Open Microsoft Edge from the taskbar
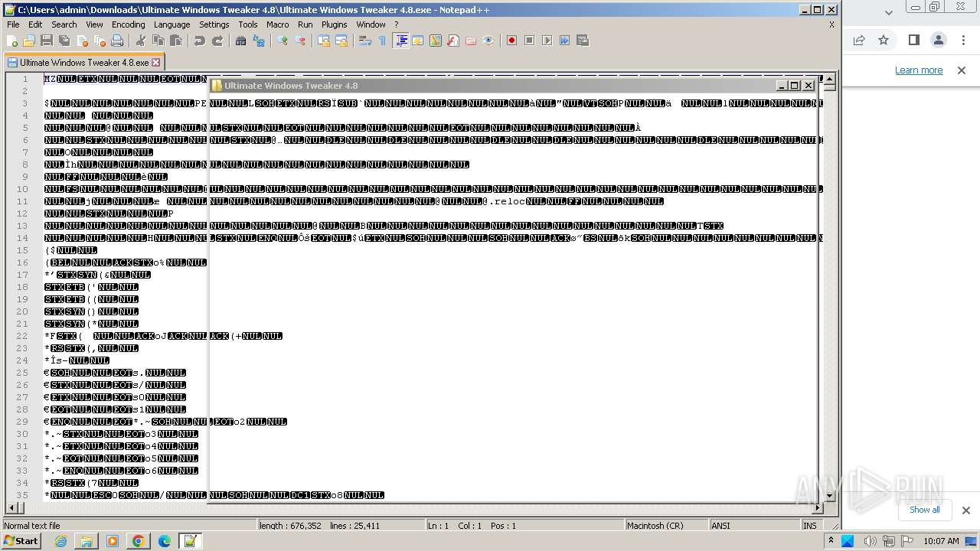Image resolution: width=980 pixels, height=551 pixels. click(164, 541)
